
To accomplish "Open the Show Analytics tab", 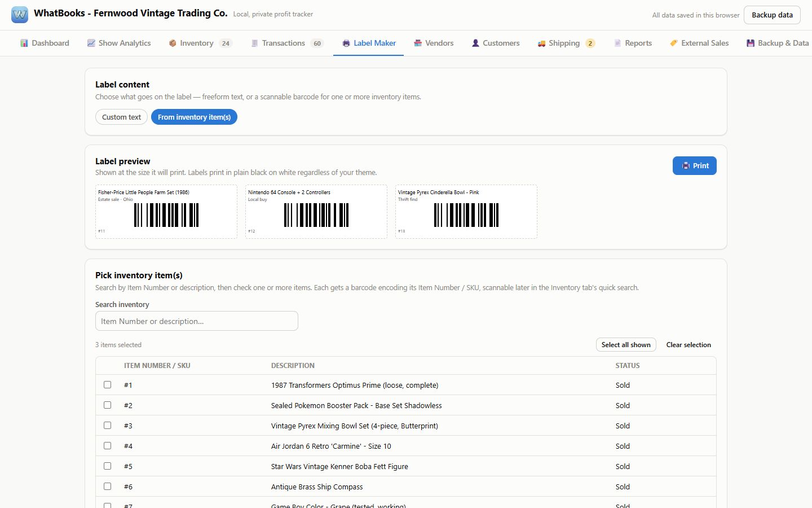I will pos(119,43).
